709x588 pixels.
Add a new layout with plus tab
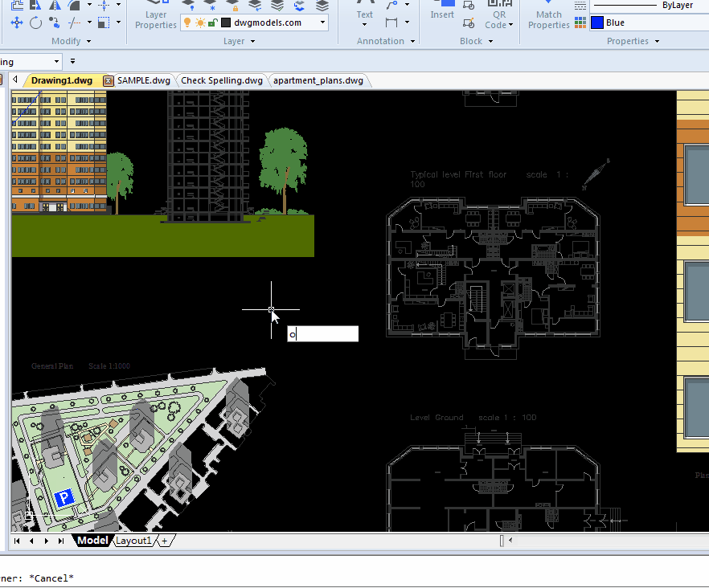(165, 541)
